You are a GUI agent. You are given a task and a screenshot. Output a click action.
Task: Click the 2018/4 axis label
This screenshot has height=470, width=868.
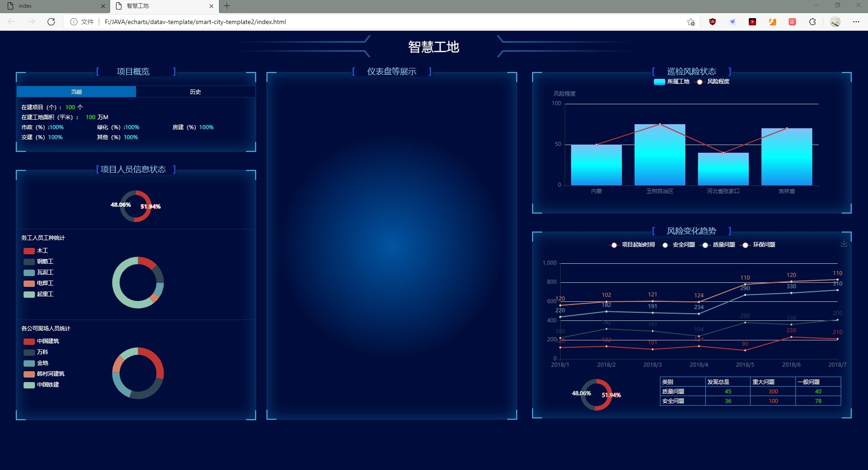[699, 365]
